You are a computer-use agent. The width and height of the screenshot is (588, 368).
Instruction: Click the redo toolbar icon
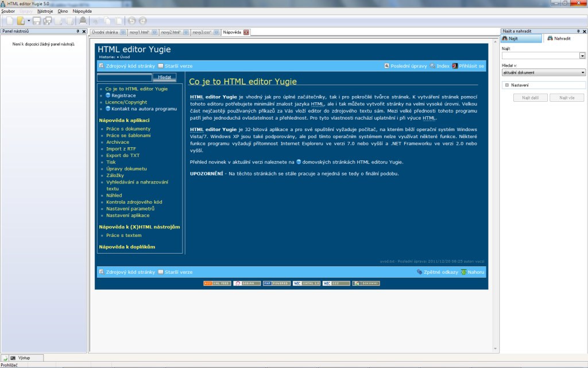[x=142, y=21]
